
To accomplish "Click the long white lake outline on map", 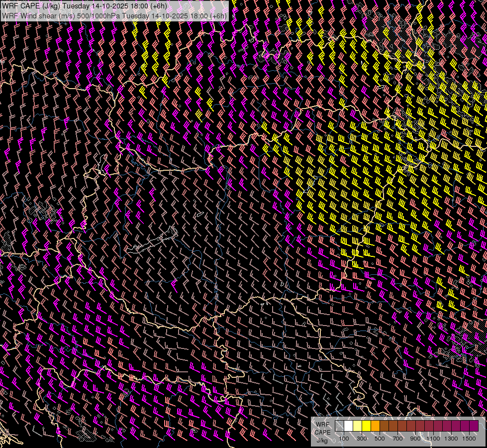I will point(152,241).
